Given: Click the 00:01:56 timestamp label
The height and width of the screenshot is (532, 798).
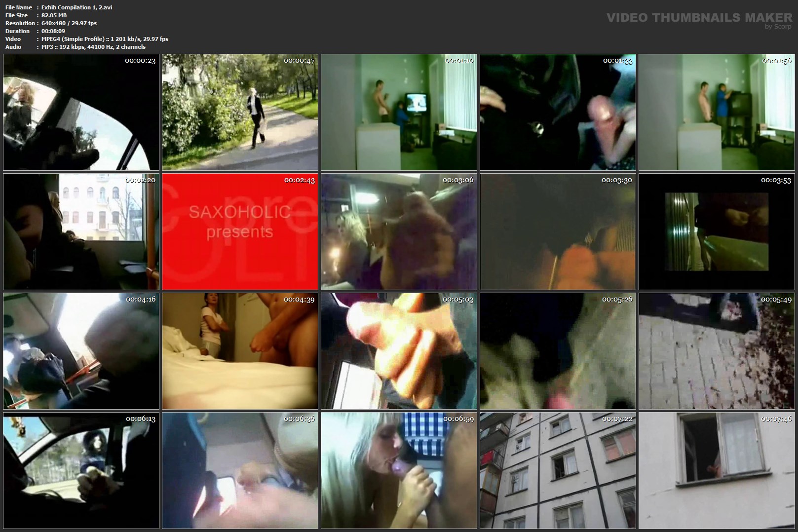Looking at the screenshot, I should [776, 61].
